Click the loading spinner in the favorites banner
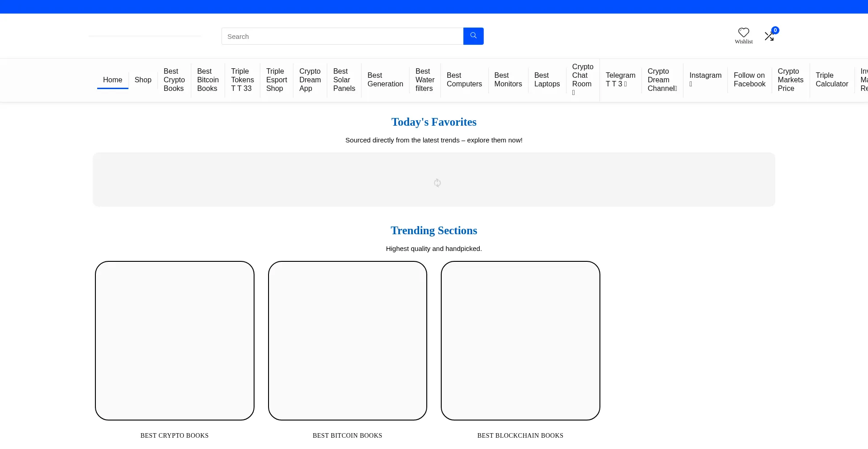This screenshot has width=868, height=449. click(437, 183)
